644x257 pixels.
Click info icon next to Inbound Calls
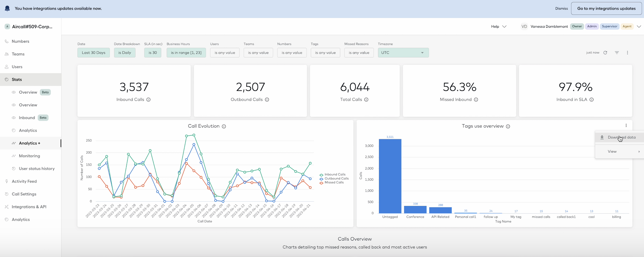[148, 100]
